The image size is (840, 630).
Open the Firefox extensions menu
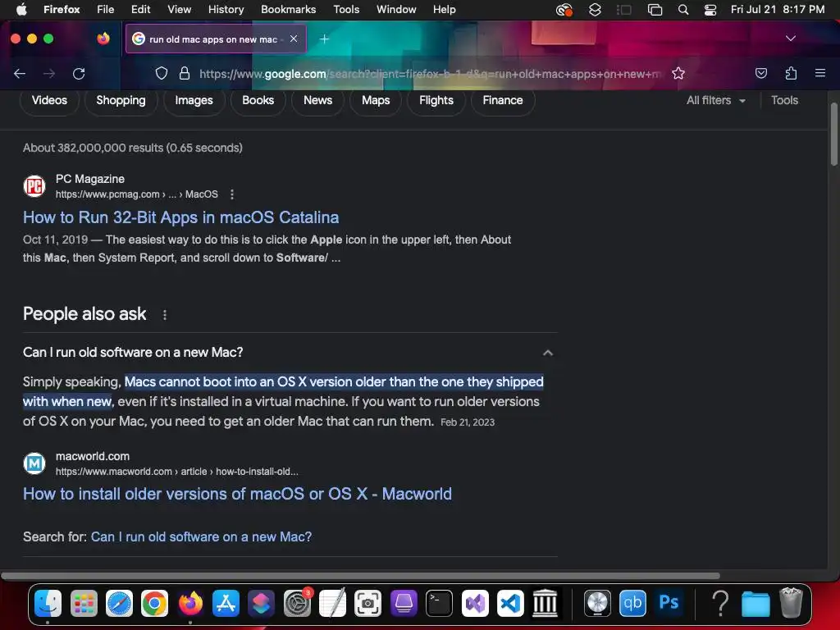(x=791, y=73)
